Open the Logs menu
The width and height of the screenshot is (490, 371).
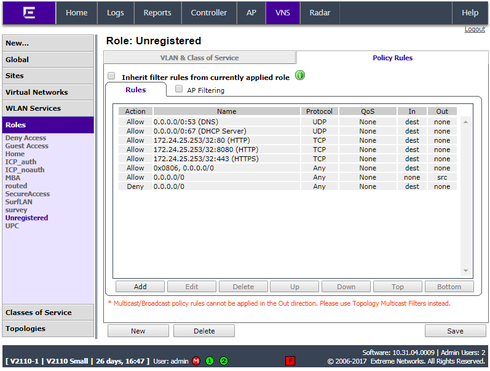pos(115,13)
